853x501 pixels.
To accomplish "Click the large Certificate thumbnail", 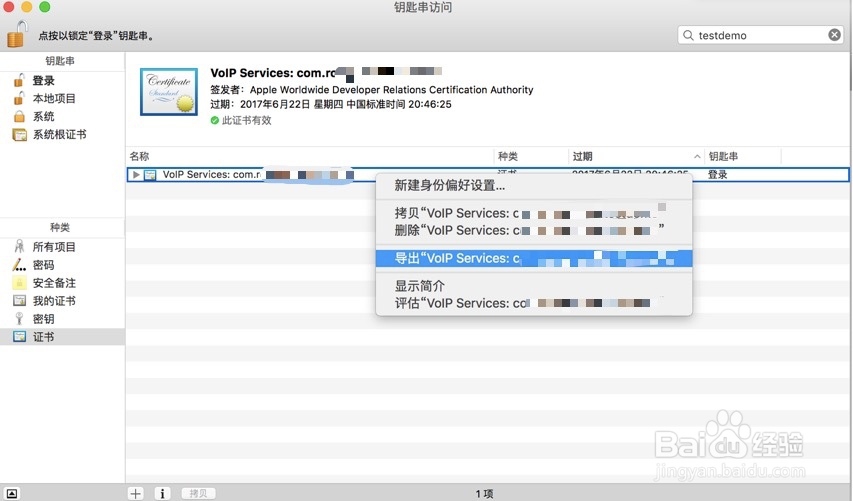I will pos(169,91).
